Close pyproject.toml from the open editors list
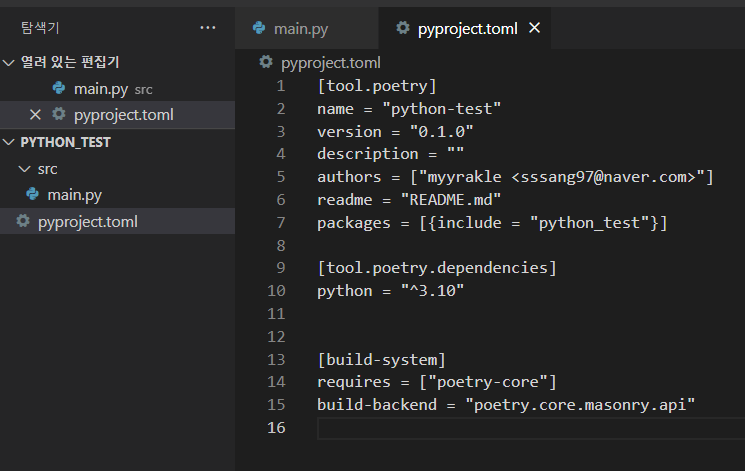 35,115
